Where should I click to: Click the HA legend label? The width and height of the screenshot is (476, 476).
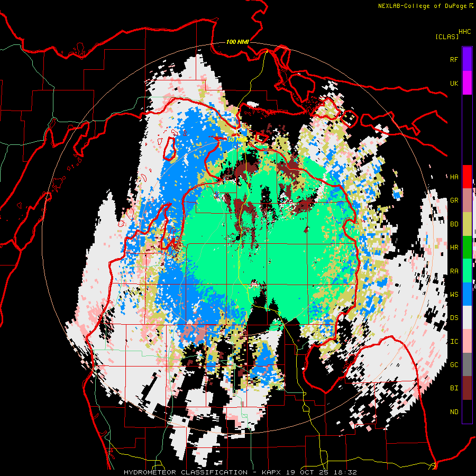coord(454,177)
